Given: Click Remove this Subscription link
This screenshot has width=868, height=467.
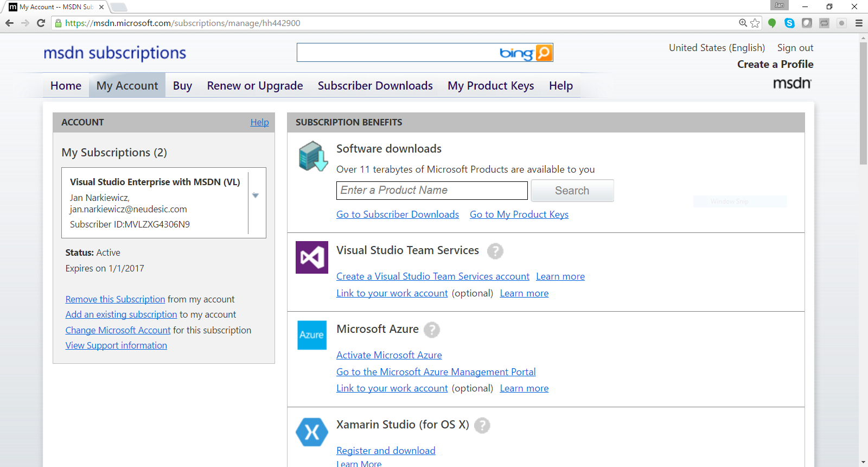Looking at the screenshot, I should (115, 299).
